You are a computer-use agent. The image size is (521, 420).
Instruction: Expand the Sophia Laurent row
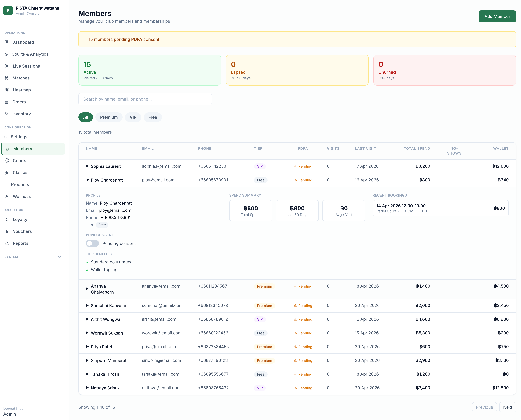pyautogui.click(x=87, y=166)
